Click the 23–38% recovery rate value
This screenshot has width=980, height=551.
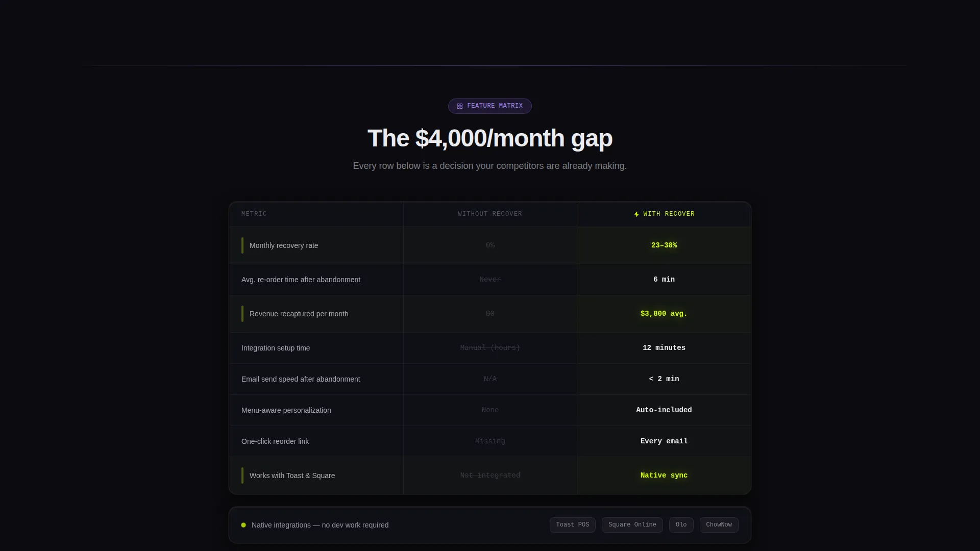664,245
